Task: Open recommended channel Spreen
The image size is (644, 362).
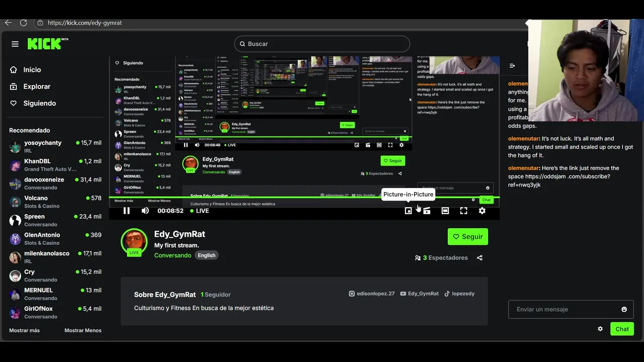Action: tap(55, 220)
